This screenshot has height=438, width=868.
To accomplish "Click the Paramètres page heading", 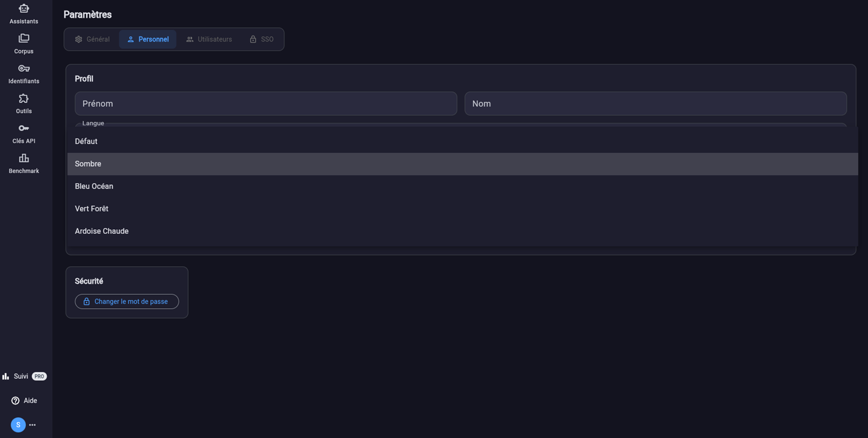I will [x=88, y=15].
